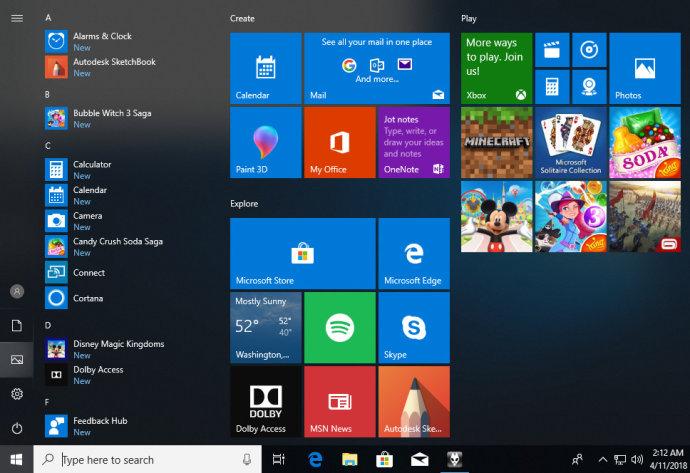Open Microsoft Store from the taskbar
690x473 pixels.
coord(384,459)
